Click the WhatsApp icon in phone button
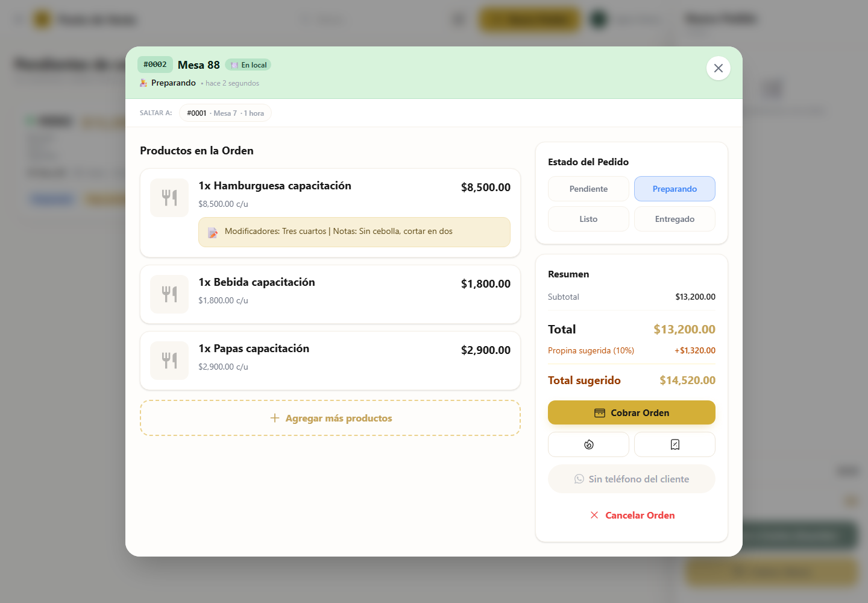Screen dimensions: 868x603 pos(579,479)
